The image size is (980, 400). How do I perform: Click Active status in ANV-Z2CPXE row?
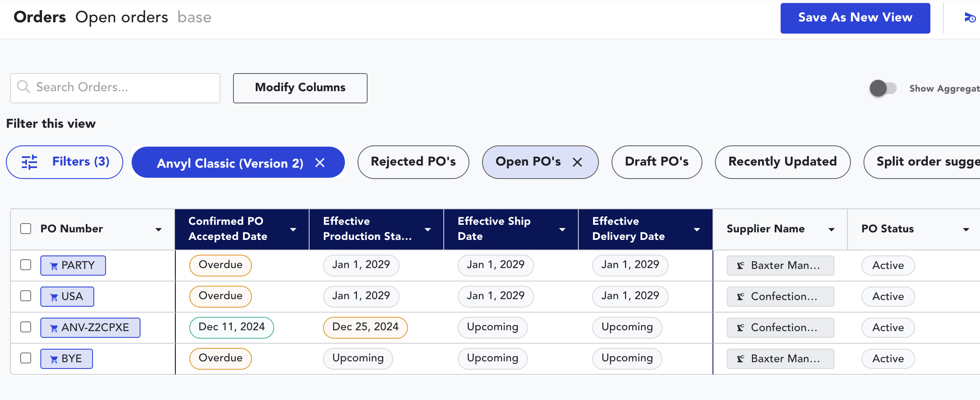pyautogui.click(x=888, y=328)
